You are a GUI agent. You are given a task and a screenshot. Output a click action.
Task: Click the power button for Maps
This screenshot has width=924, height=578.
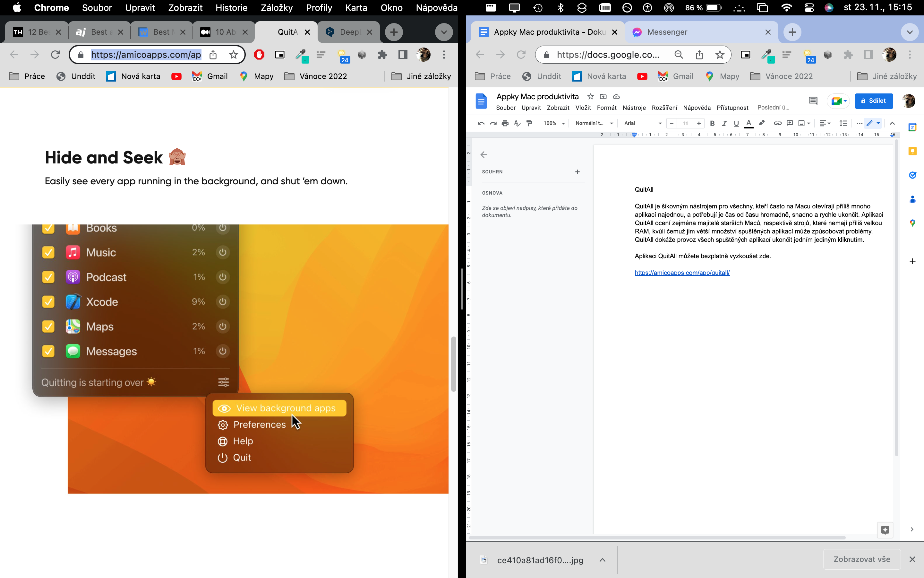pyautogui.click(x=223, y=327)
